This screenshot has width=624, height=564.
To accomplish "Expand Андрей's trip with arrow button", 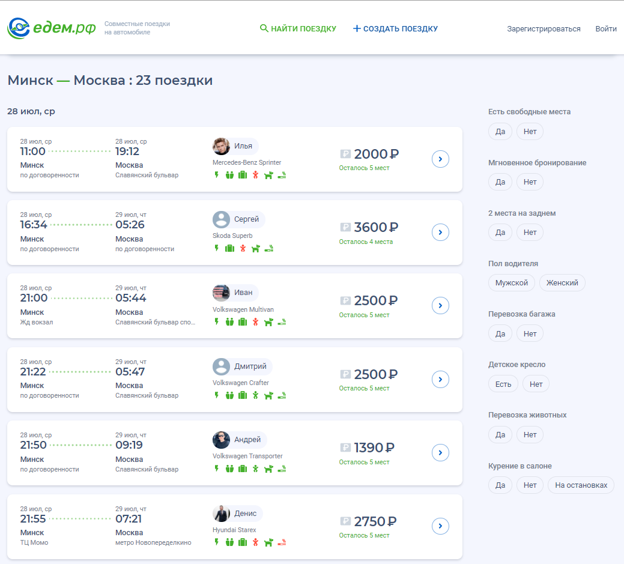I will tap(440, 453).
